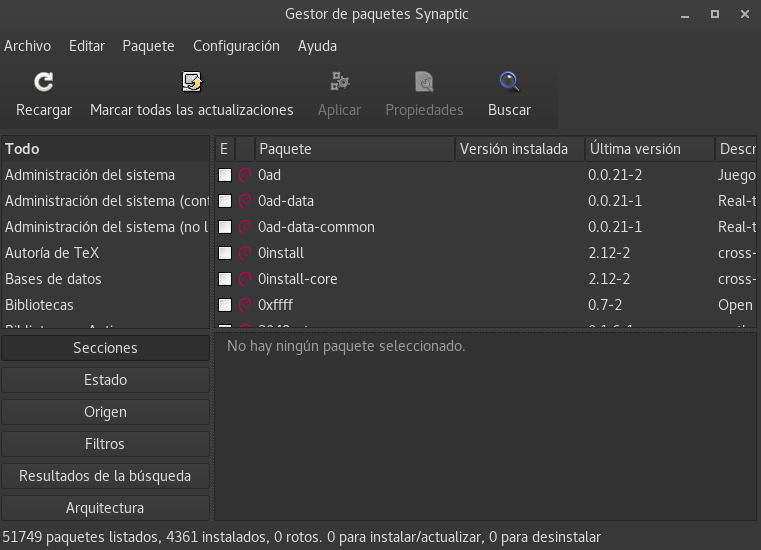Switch to Estado filter view
Viewport: 761px width, 550px height.
tap(105, 380)
